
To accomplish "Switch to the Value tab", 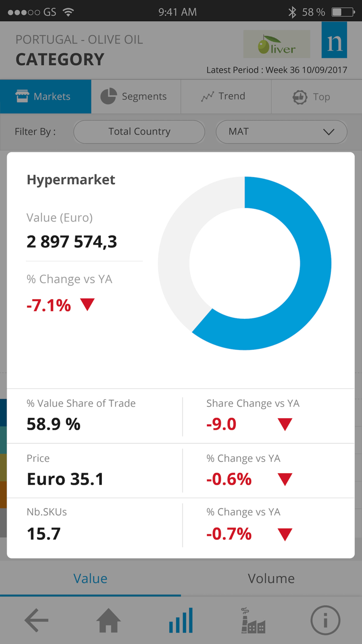I will (x=90, y=578).
